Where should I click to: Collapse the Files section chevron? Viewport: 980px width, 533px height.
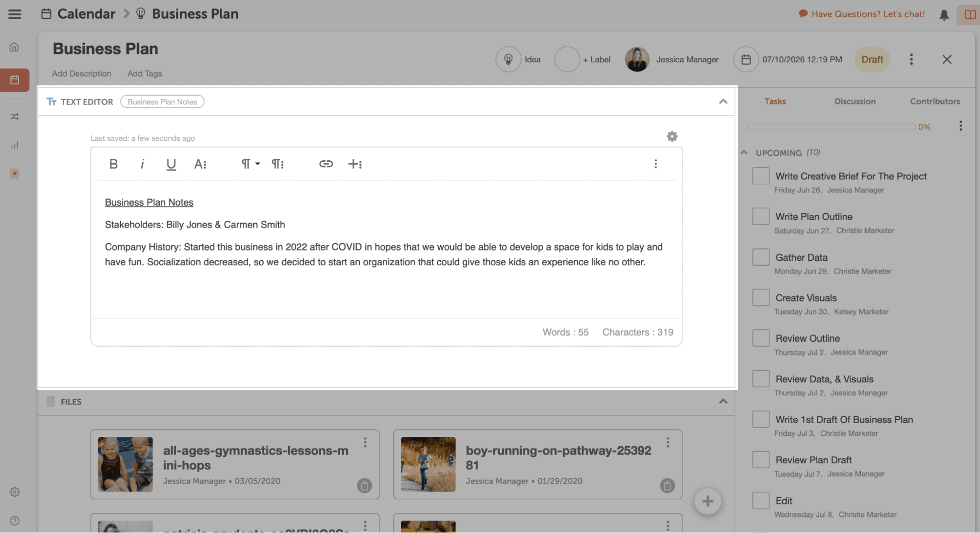pyautogui.click(x=723, y=402)
